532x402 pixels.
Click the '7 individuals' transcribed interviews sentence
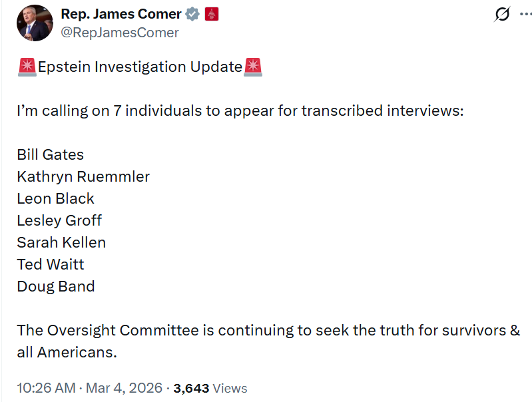(240, 110)
